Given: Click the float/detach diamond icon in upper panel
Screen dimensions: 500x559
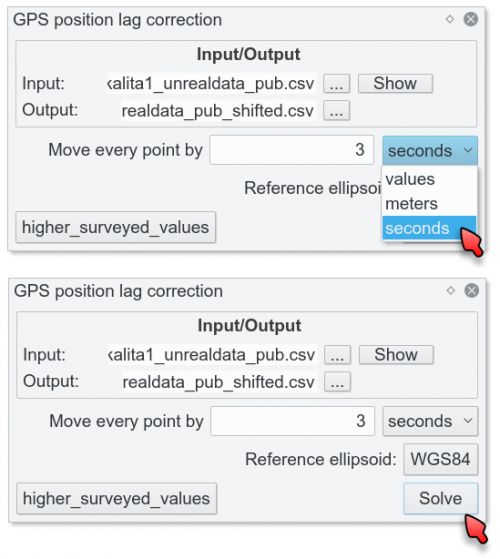Looking at the screenshot, I should 450,19.
